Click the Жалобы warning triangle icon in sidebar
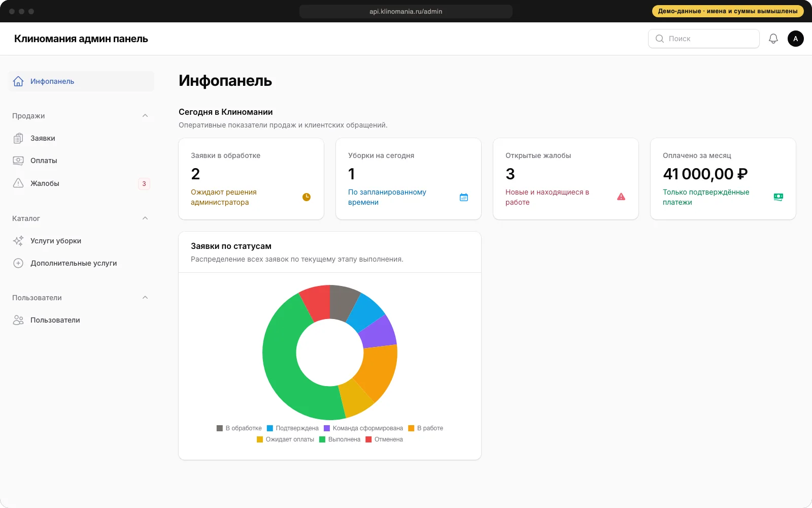The image size is (812, 508). 18,183
